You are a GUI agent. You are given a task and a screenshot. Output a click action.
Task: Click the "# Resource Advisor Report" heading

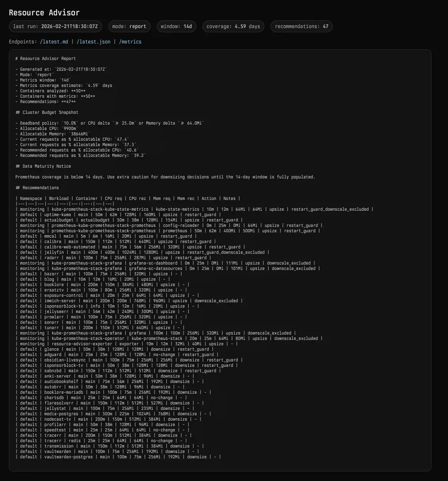[45, 58]
